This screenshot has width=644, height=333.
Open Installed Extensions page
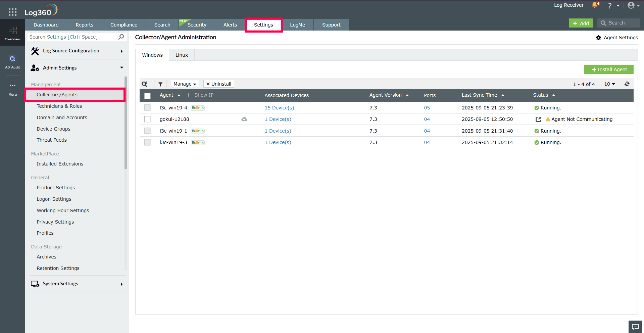tap(60, 164)
